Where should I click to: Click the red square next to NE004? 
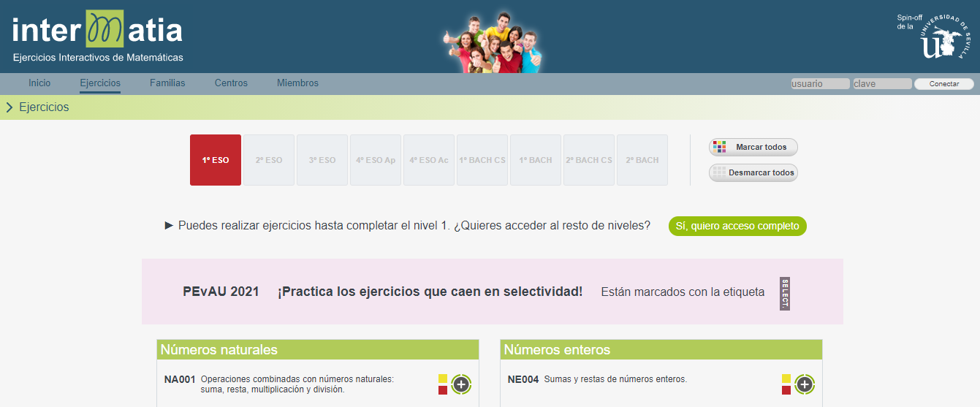point(786,390)
